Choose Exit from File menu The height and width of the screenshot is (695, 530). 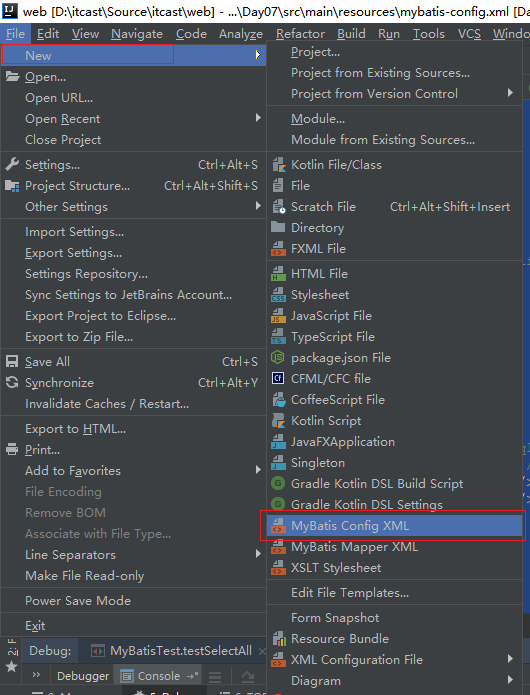point(35,626)
